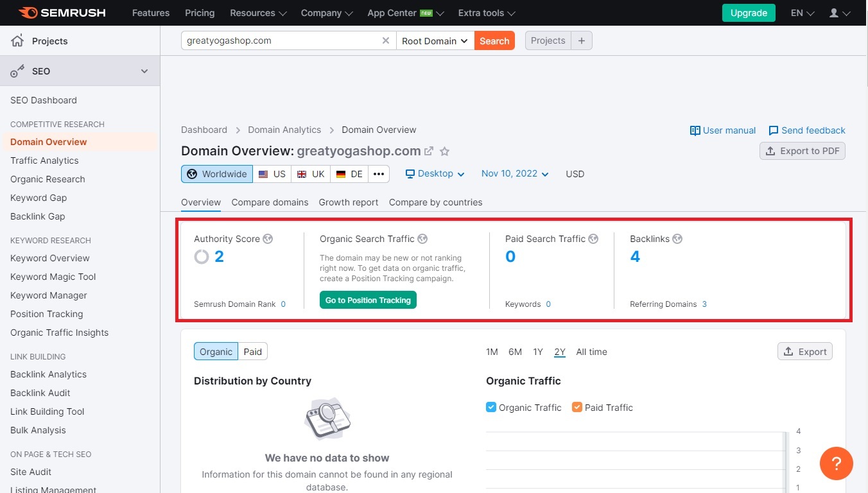
Task: Click the Backlinks count 4
Action: click(x=635, y=257)
